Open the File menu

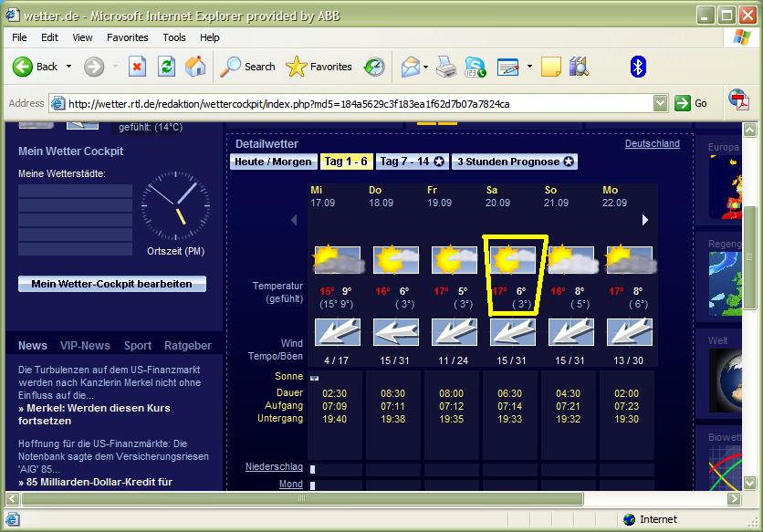[19, 37]
